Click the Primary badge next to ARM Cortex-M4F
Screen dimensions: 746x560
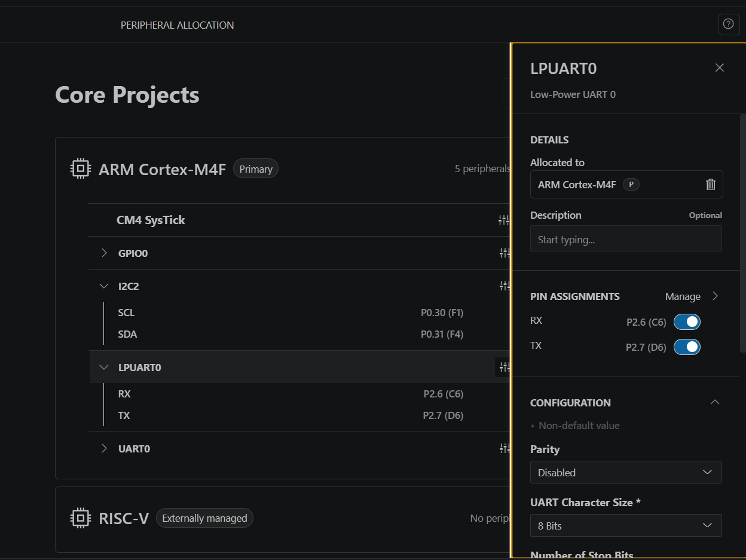point(256,169)
